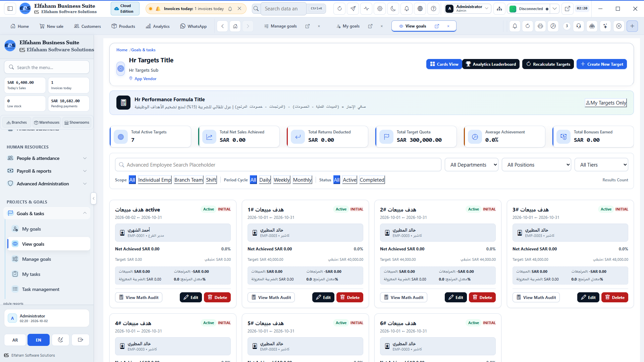Open notifications bell in top bar
Viewport: 644px width, 362px height.
point(407,9)
